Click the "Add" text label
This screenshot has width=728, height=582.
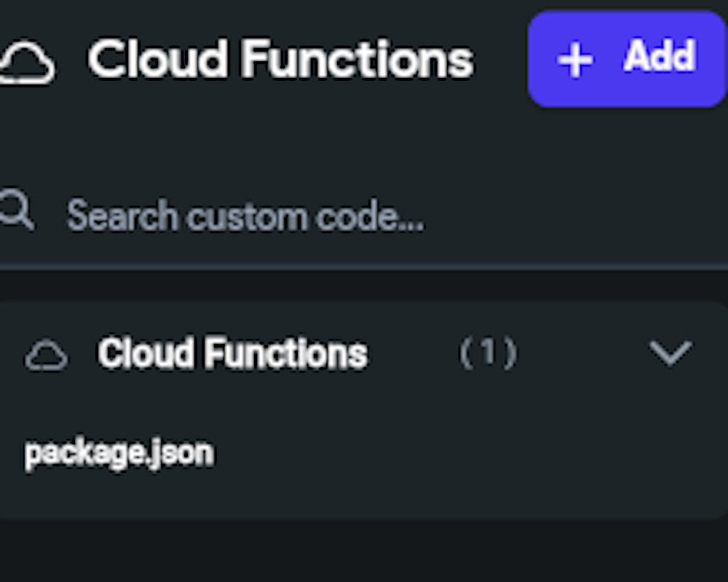[659, 58]
